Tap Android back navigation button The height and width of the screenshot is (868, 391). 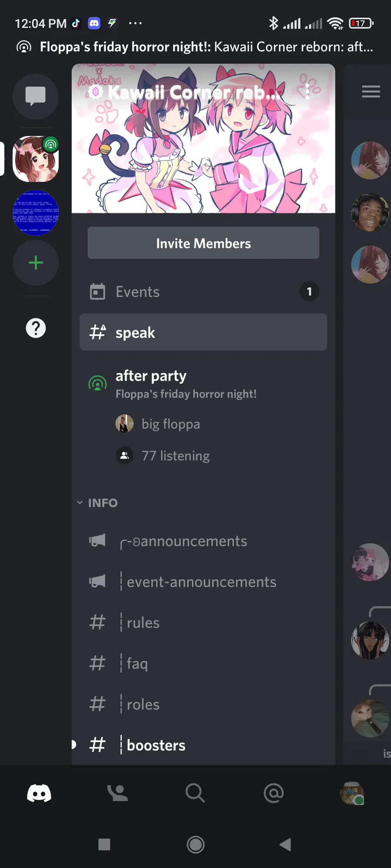pos(285,845)
